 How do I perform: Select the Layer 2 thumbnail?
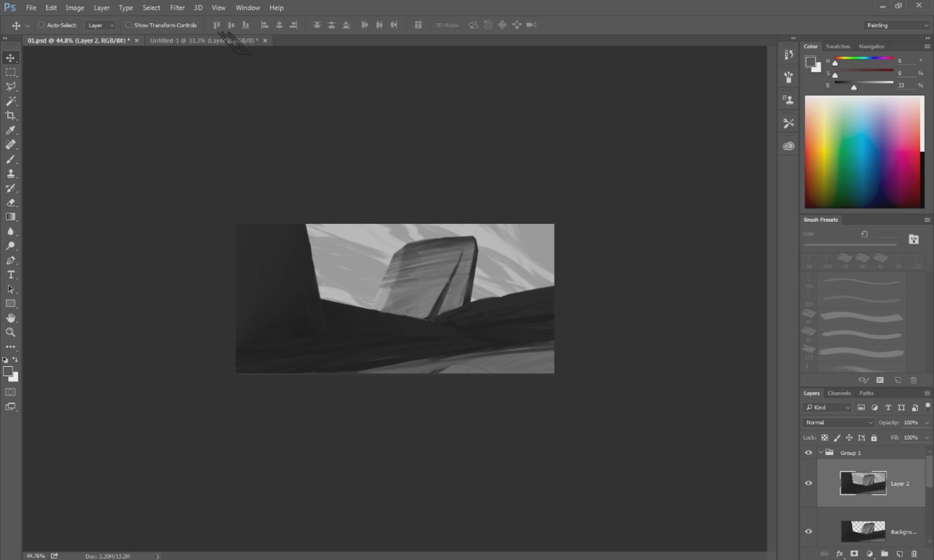pyautogui.click(x=863, y=483)
